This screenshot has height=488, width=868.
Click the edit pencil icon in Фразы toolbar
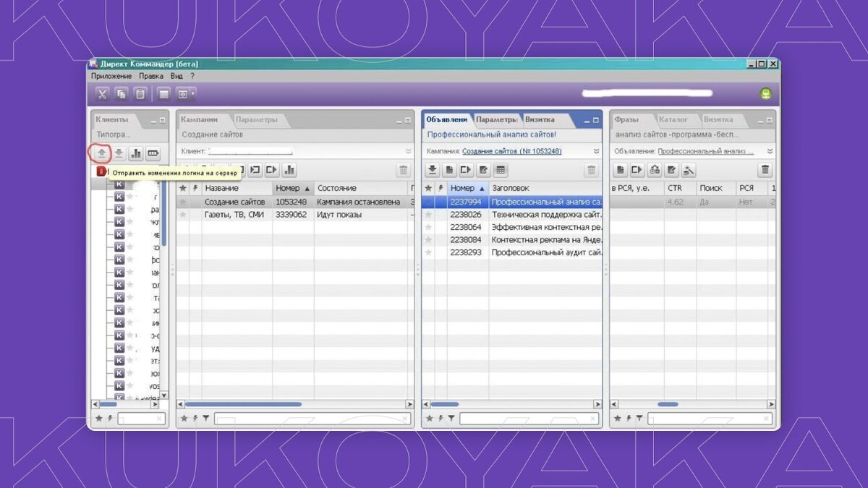coord(672,170)
